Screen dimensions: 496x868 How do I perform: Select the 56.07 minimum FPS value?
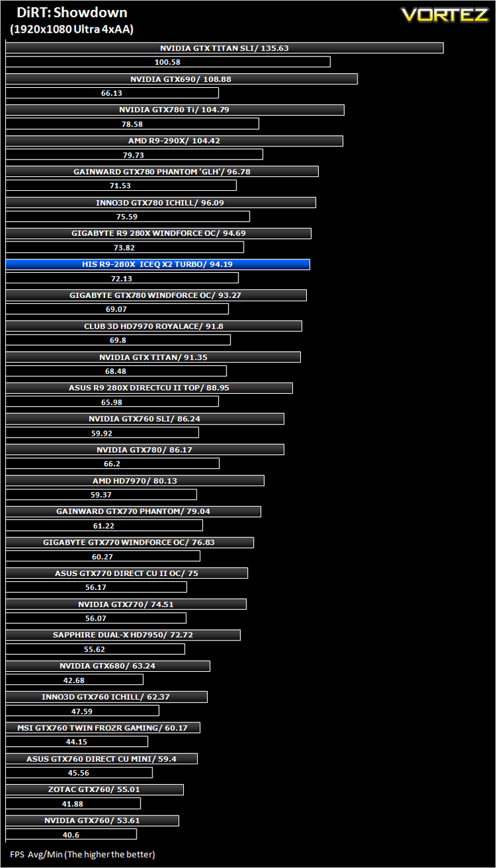click(96, 619)
